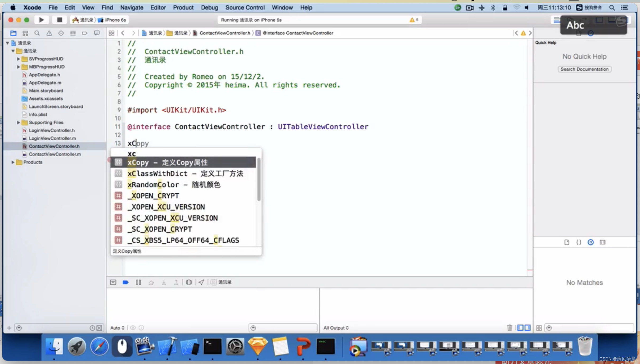
Task: Click the xClassWithDict autocomplete suggestion
Action: [186, 174]
